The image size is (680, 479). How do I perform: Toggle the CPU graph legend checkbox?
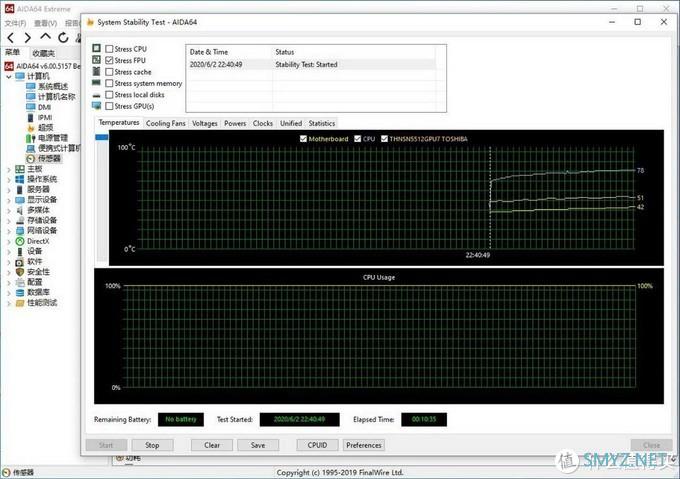(357, 139)
